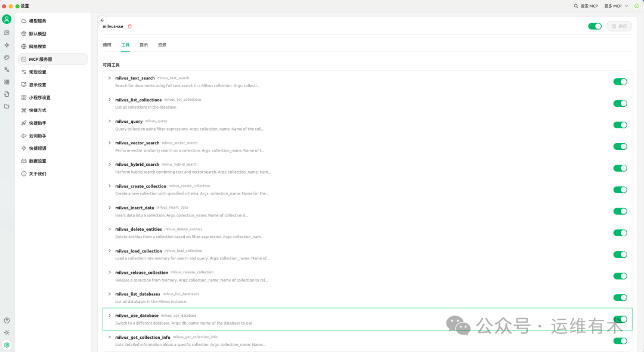Expand the milvus_use_database row
This screenshot has height=352, width=644.
click(110, 316)
